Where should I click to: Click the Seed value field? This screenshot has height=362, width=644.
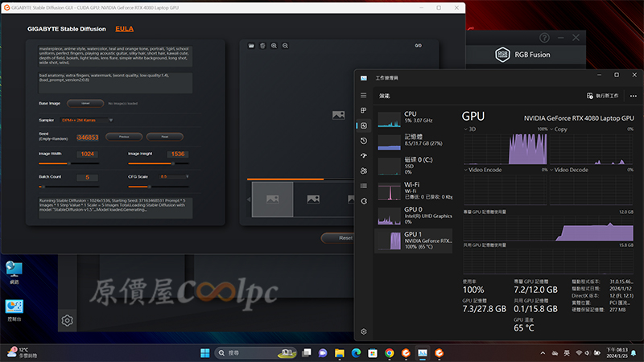click(88, 138)
